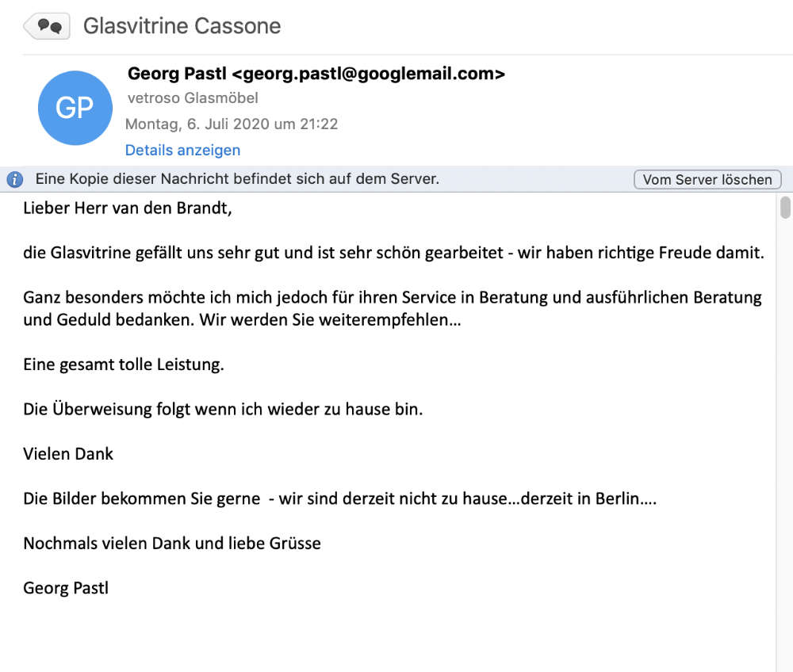Click the blue info icon in the server notice
This screenshot has width=793, height=672.
(x=14, y=180)
